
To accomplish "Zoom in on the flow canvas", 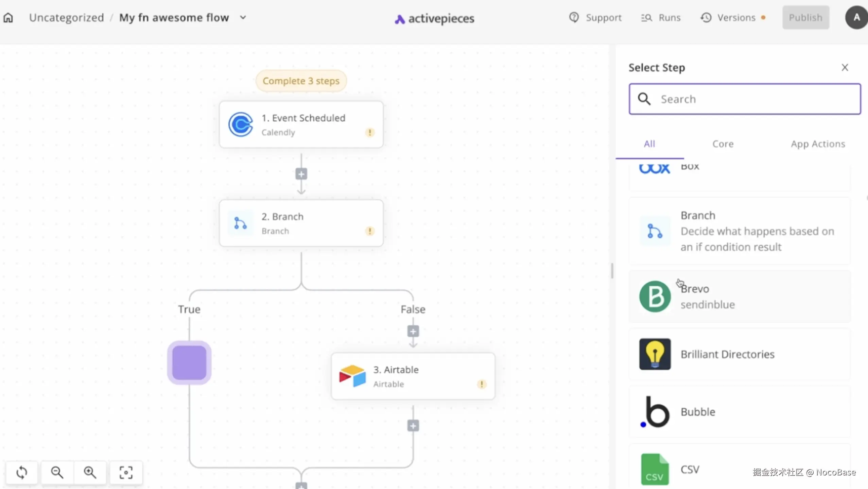I will [x=90, y=472].
